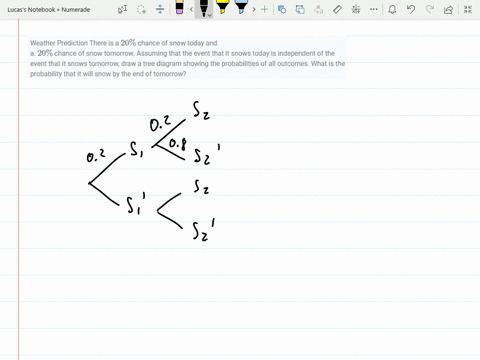
Task: Undo the last ink stroke
Action: 411,9
